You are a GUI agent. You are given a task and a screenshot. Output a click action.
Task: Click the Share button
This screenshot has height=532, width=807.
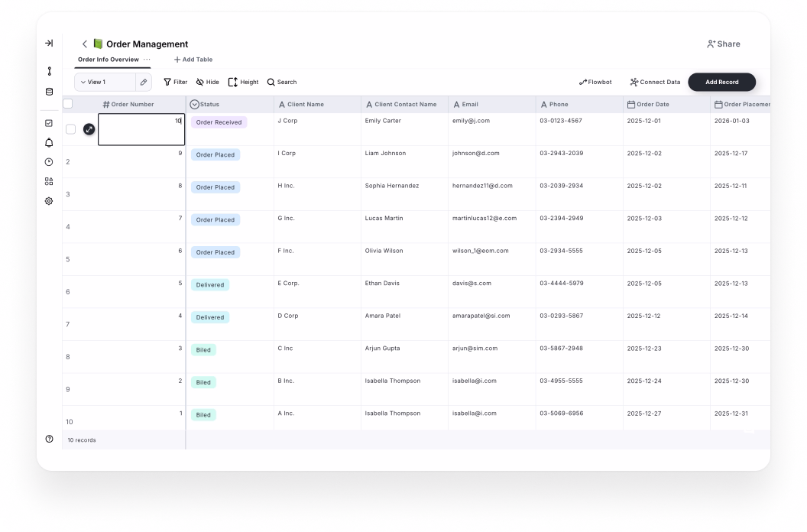tap(723, 44)
